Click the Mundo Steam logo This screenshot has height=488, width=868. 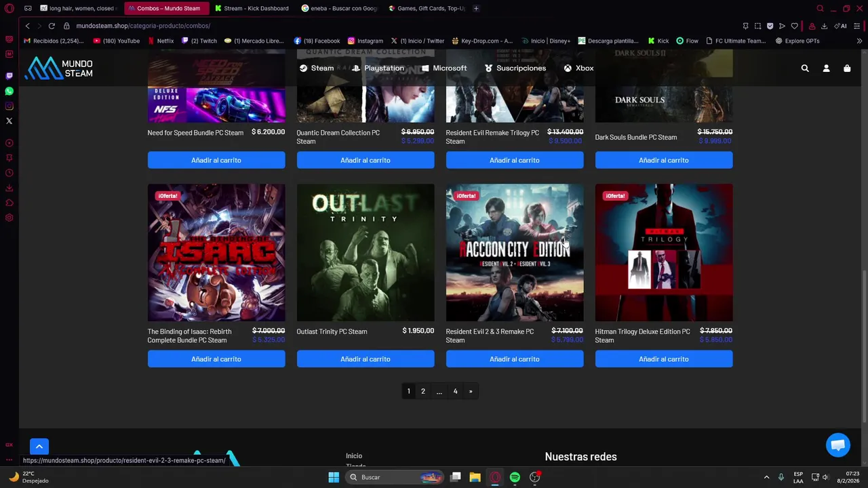[x=59, y=68]
